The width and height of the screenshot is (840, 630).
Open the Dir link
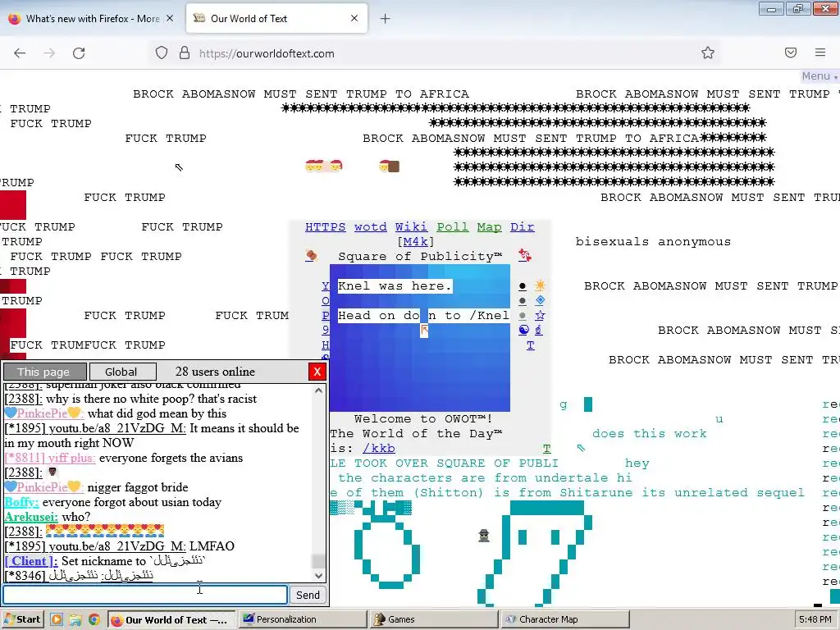pos(522,226)
